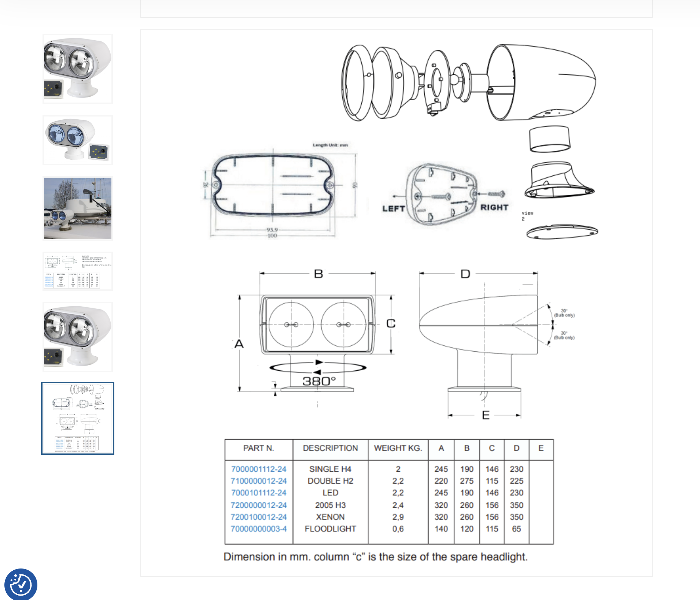Select small dimensions table thumbnail

pyautogui.click(x=78, y=271)
